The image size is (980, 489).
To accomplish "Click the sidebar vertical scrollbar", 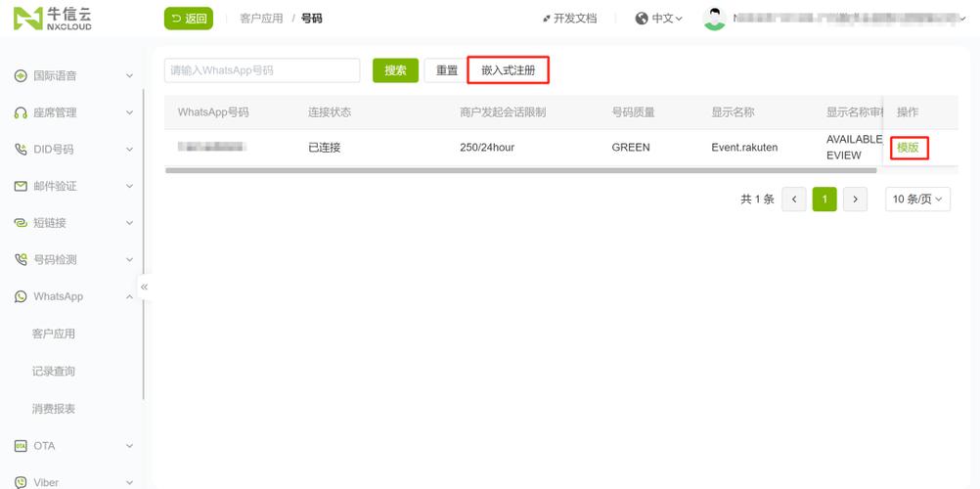I will click(143, 244).
